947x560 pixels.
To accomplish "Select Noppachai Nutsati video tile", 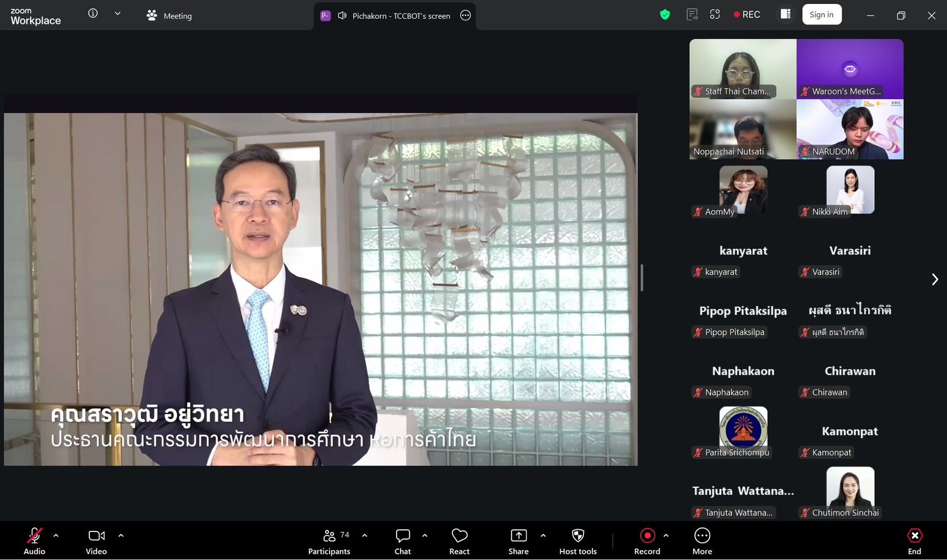I will (743, 129).
